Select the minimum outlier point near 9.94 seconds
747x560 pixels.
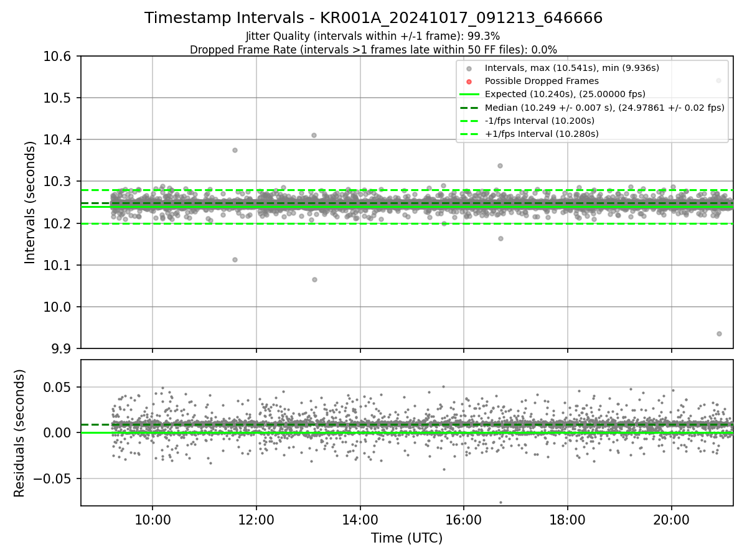pos(719,334)
